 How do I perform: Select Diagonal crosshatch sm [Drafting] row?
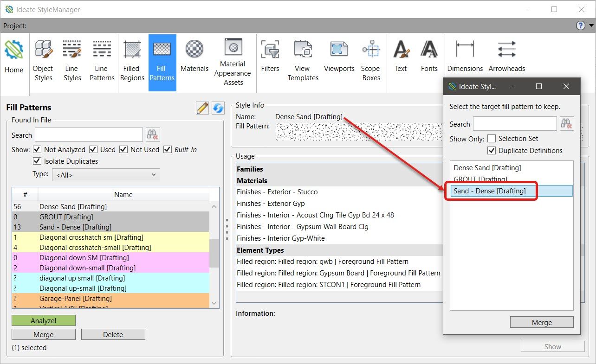click(111, 237)
